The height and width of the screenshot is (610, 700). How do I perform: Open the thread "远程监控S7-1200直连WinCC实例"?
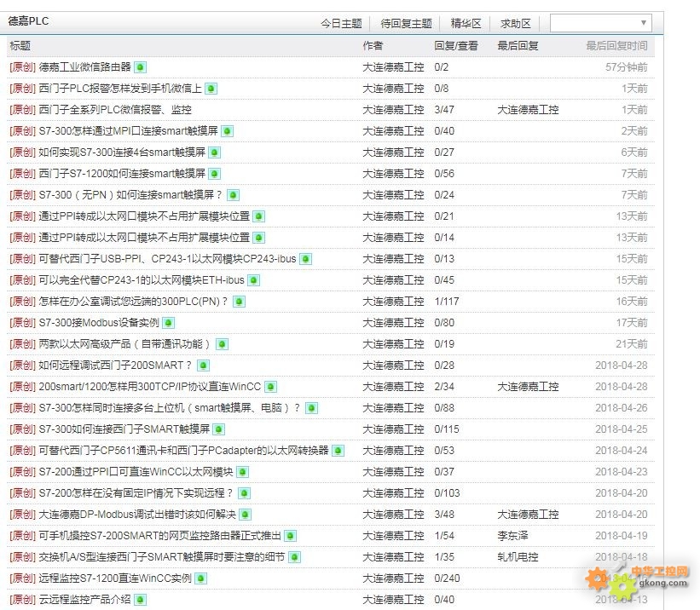pyautogui.click(x=115, y=578)
